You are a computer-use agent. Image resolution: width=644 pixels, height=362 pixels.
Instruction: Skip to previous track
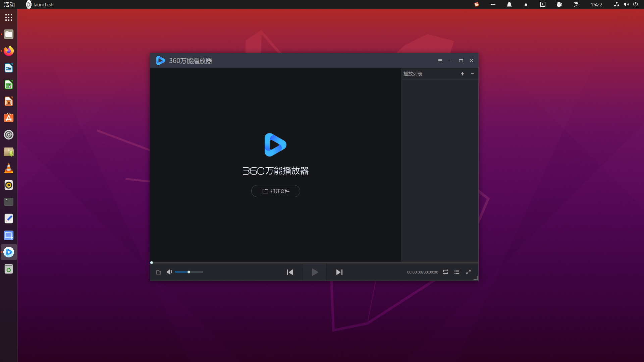[290, 272]
